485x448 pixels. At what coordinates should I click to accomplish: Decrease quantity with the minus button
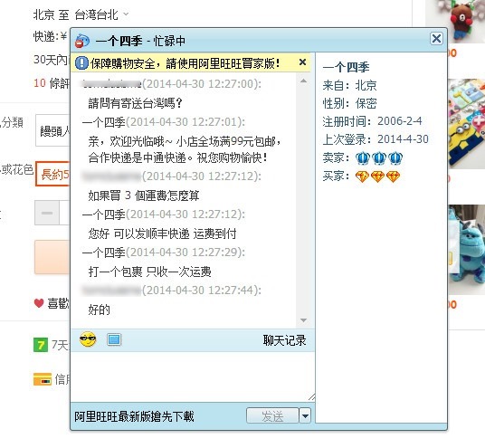pyautogui.click(x=47, y=213)
